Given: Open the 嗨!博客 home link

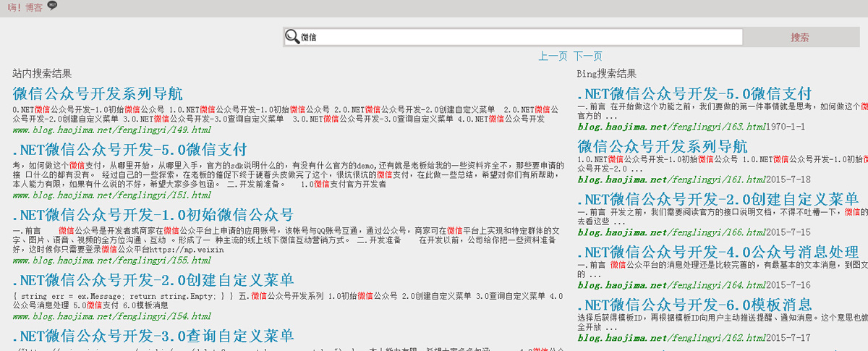Looking at the screenshot, I should click(25, 8).
